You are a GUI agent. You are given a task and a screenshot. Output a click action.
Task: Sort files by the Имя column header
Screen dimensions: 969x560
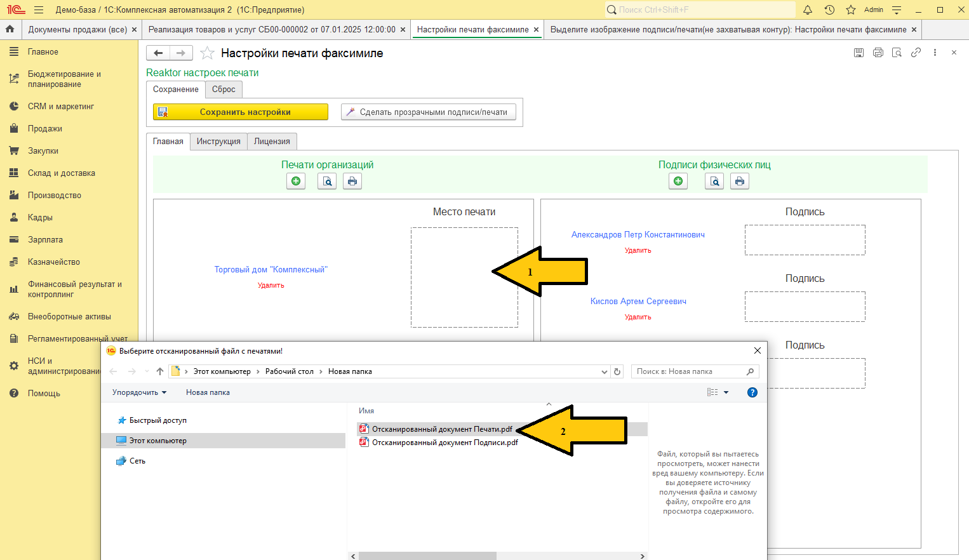click(366, 411)
